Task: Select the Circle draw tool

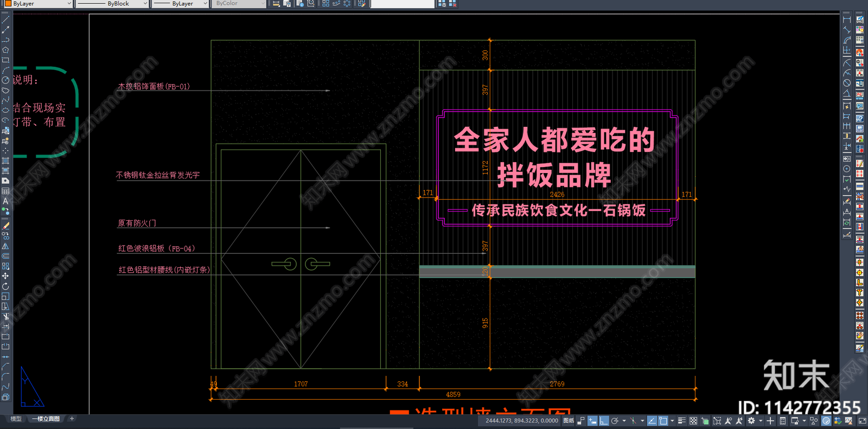Action: pos(5,80)
